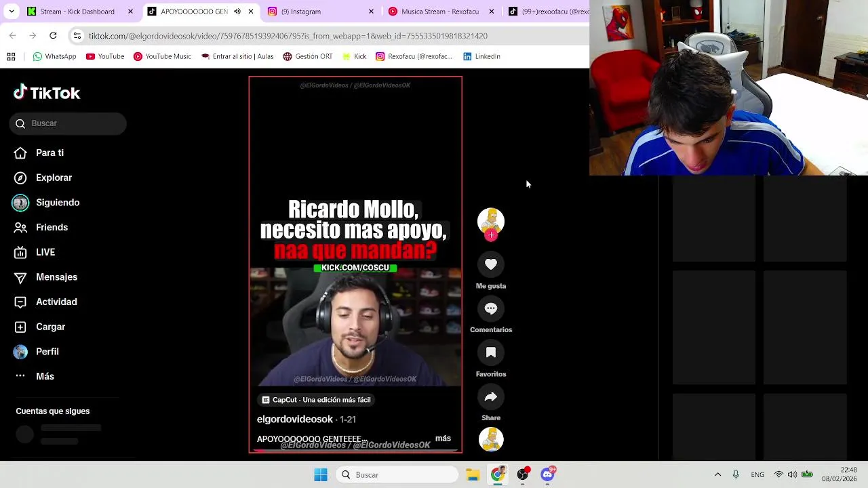Like the video with heart icon
This screenshot has height=488, width=868.
point(491,264)
